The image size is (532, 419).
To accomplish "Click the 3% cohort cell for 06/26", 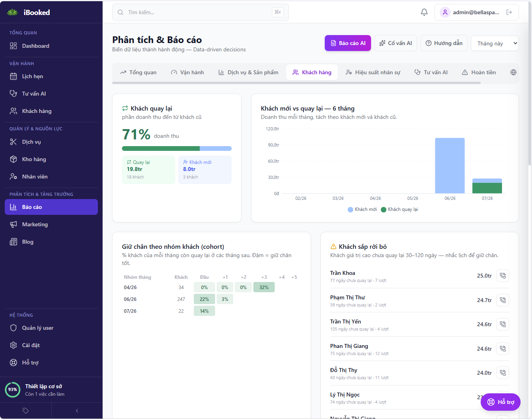I will pyautogui.click(x=225, y=299).
